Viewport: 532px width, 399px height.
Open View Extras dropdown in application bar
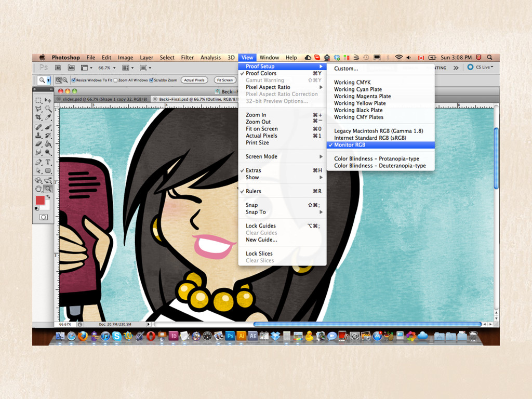click(x=86, y=68)
